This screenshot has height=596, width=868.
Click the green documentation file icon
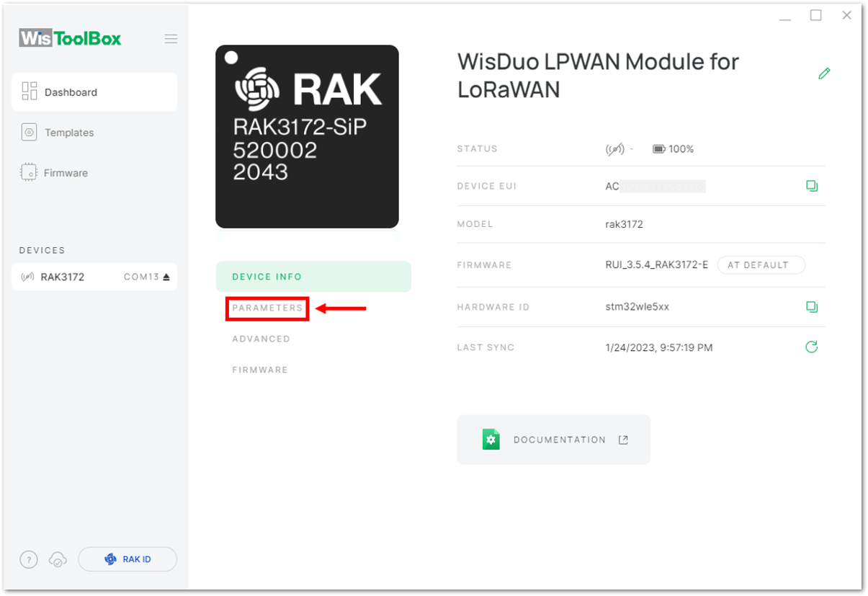click(491, 440)
